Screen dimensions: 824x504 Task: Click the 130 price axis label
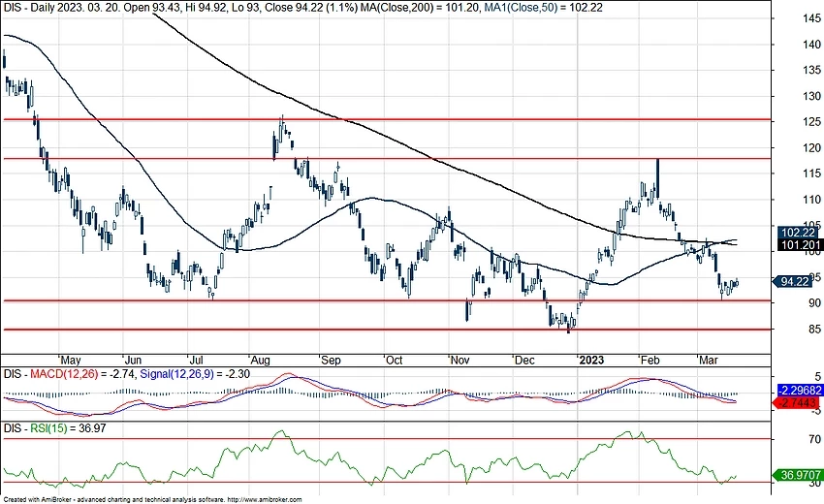click(x=811, y=96)
